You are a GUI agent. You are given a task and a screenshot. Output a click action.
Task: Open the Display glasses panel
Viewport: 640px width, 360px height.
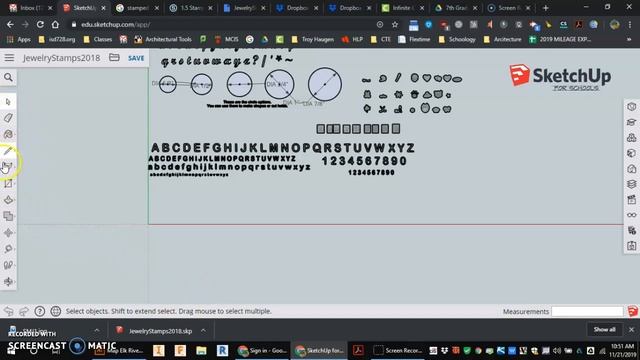(x=631, y=215)
